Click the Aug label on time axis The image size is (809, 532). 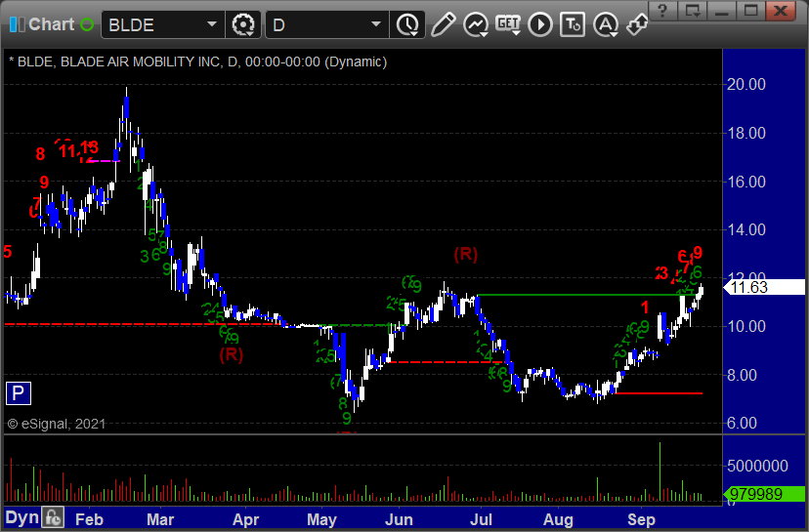point(558,519)
